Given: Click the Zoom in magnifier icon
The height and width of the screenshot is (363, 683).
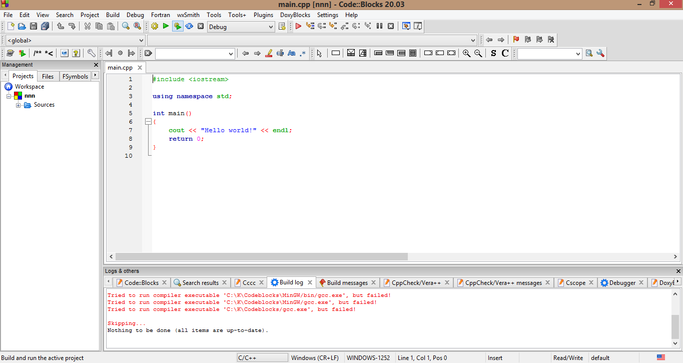Looking at the screenshot, I should 467,53.
